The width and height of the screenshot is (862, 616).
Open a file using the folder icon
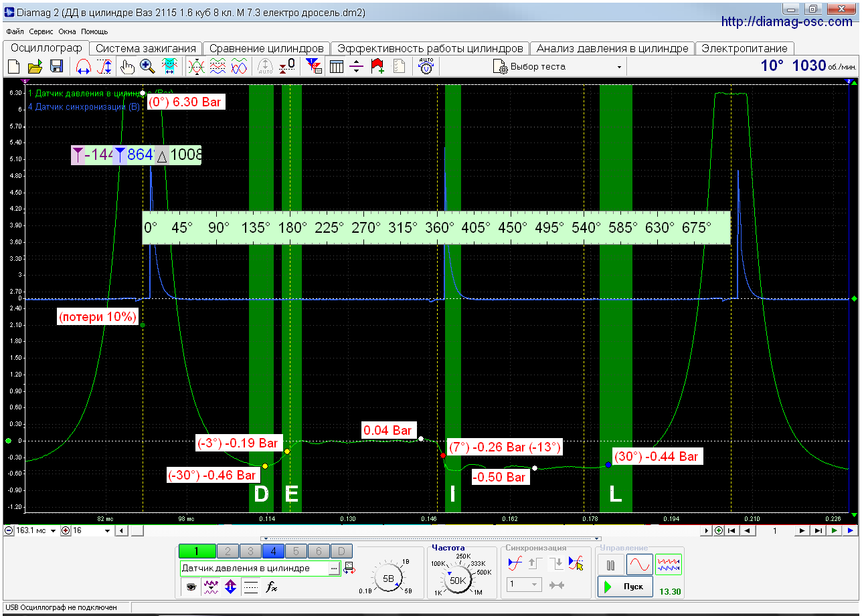35,66
